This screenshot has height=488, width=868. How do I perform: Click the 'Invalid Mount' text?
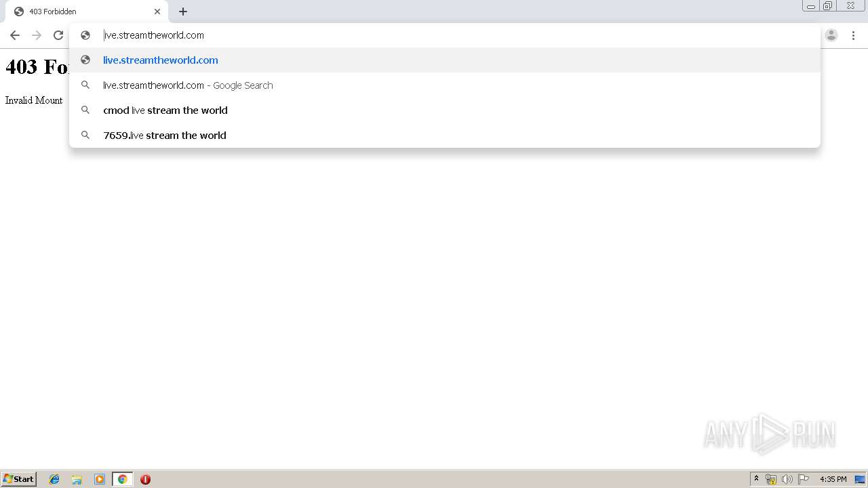[x=34, y=100]
